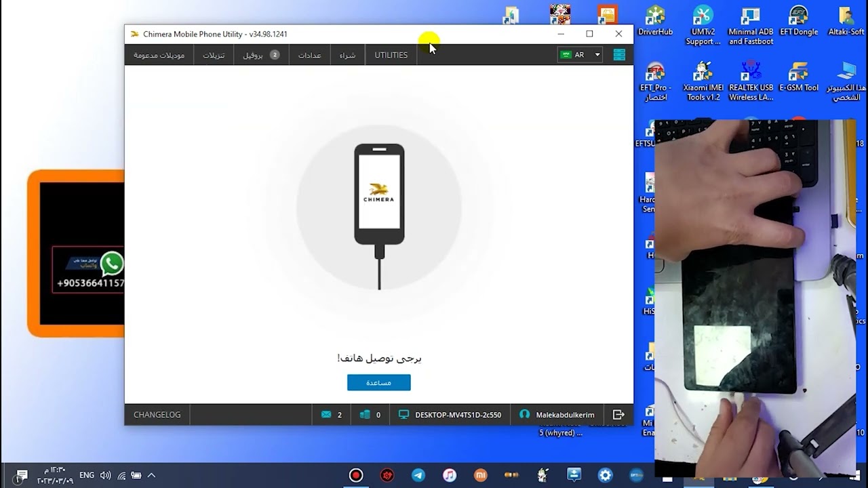Image resolution: width=868 pixels, height=488 pixels.
Task: Open the orange Mi taskbar icon
Action: pyautogui.click(x=480, y=475)
